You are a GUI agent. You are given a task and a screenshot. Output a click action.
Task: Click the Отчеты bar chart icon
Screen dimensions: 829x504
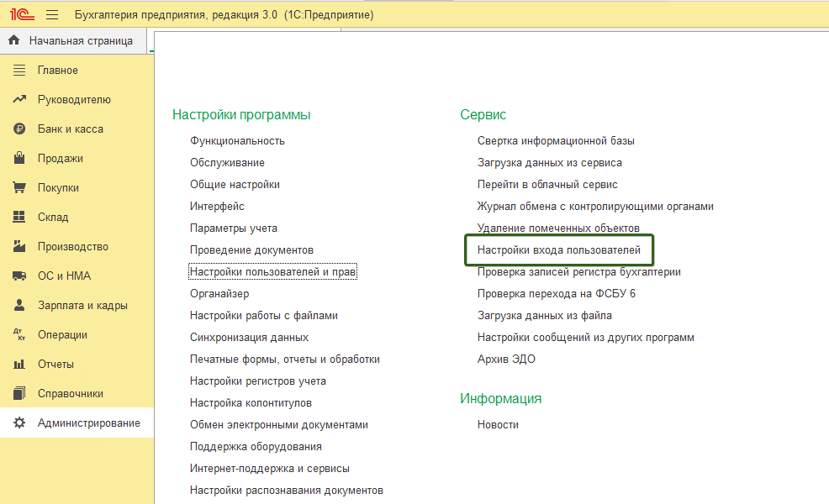pos(19,364)
